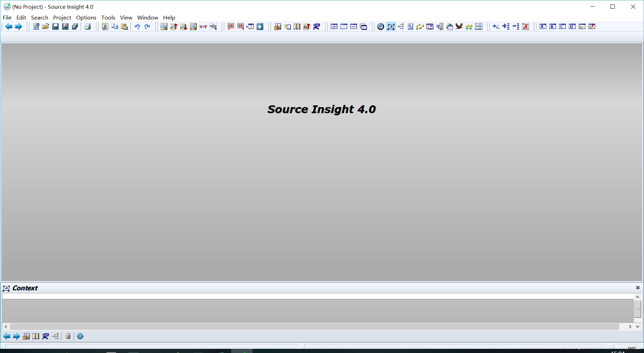Toggle the Context panel lock icon
644x353 pixels.
[x=68, y=336]
